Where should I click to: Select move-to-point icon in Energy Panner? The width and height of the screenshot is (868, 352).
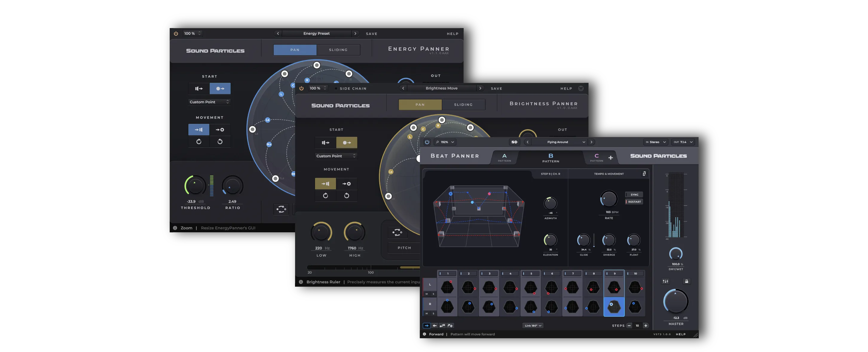click(x=220, y=130)
